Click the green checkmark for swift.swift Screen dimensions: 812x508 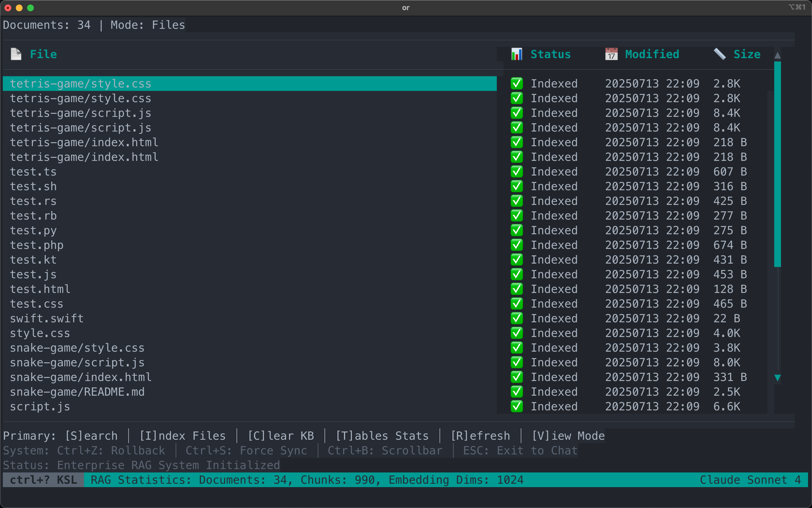(x=517, y=319)
